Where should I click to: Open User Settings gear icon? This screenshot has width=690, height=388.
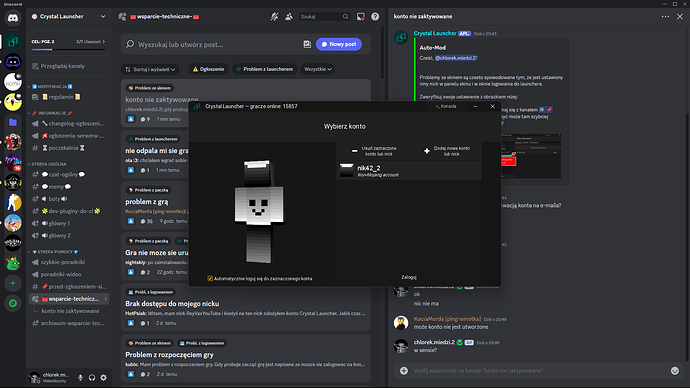103,377
